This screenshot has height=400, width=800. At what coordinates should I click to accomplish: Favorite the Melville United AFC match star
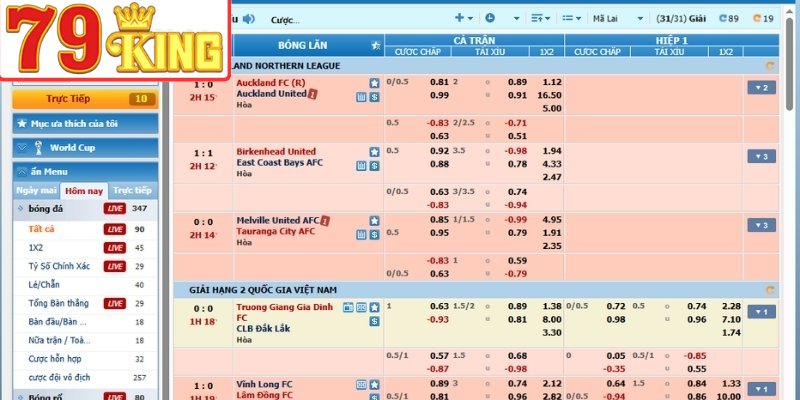pos(374,221)
